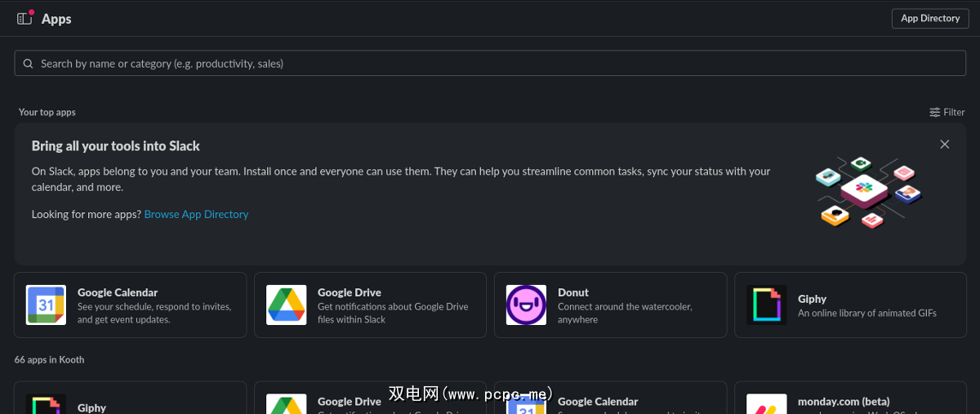Follow the Browse App Directory link

pyautogui.click(x=196, y=214)
